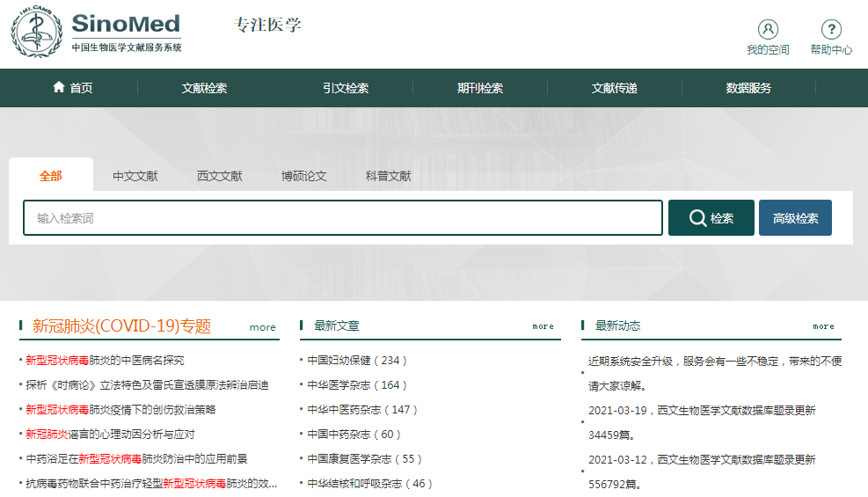Open My Space (我的空间) user icon
This screenshot has width=868, height=497.
coord(768,29)
